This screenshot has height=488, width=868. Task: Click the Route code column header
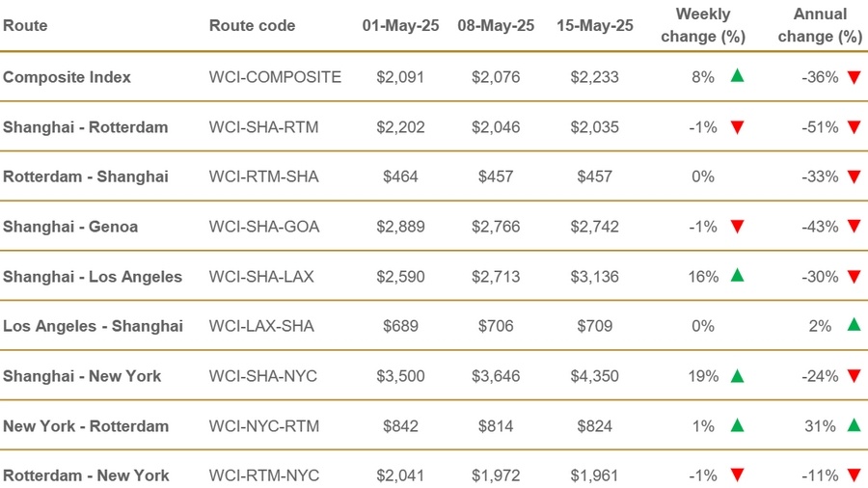252,26
